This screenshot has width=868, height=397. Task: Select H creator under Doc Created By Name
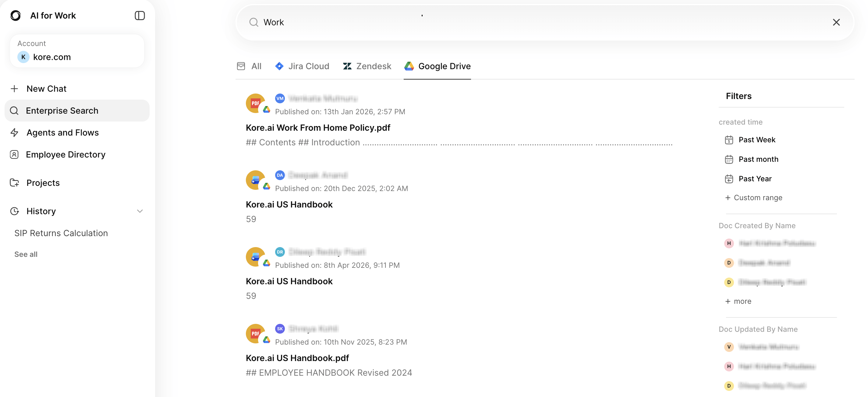pyautogui.click(x=770, y=243)
